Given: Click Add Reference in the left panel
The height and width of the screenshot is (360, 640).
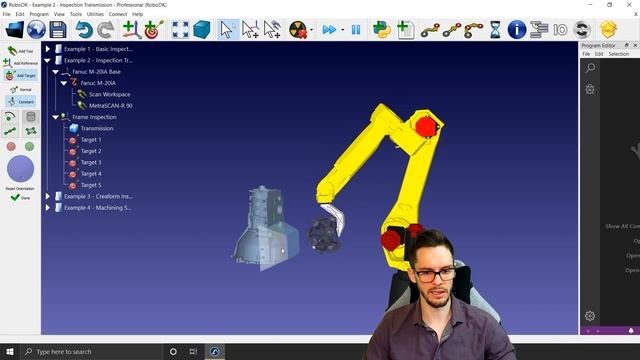Looking at the screenshot, I should (20, 63).
